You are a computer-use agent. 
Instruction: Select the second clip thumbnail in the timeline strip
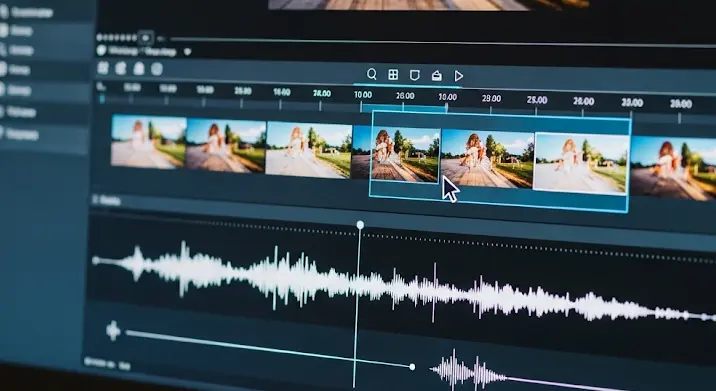coord(226,145)
